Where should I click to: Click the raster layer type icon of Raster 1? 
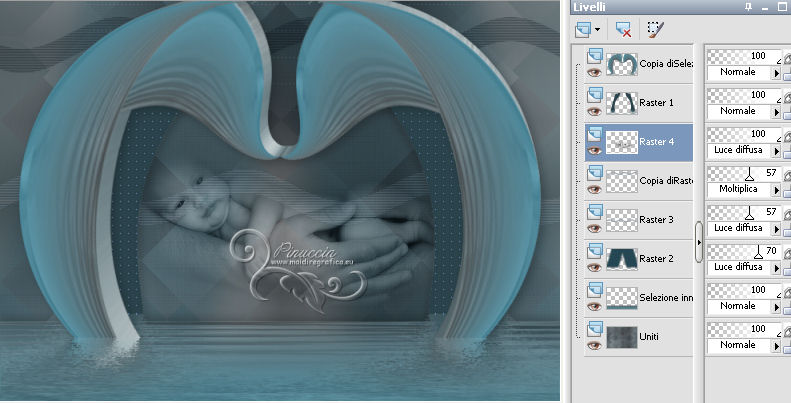tap(595, 94)
